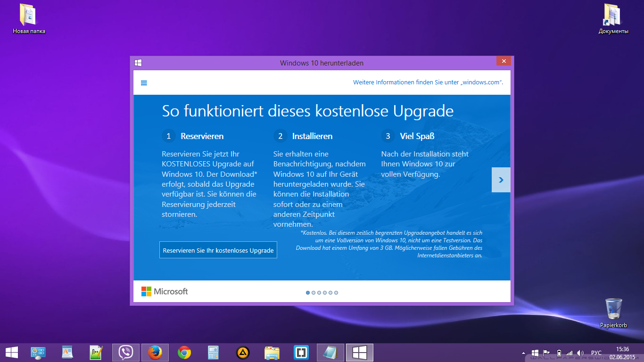Click 'So funktioniert dieses kostenlose Upgrade' headline
This screenshot has width=644, height=362.
pyautogui.click(x=308, y=111)
